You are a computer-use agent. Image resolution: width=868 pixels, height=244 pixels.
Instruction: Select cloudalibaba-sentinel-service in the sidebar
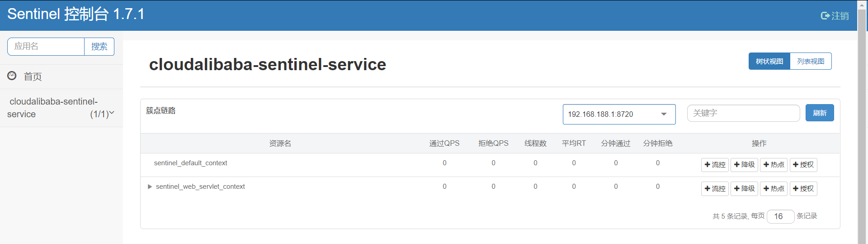coord(61,108)
